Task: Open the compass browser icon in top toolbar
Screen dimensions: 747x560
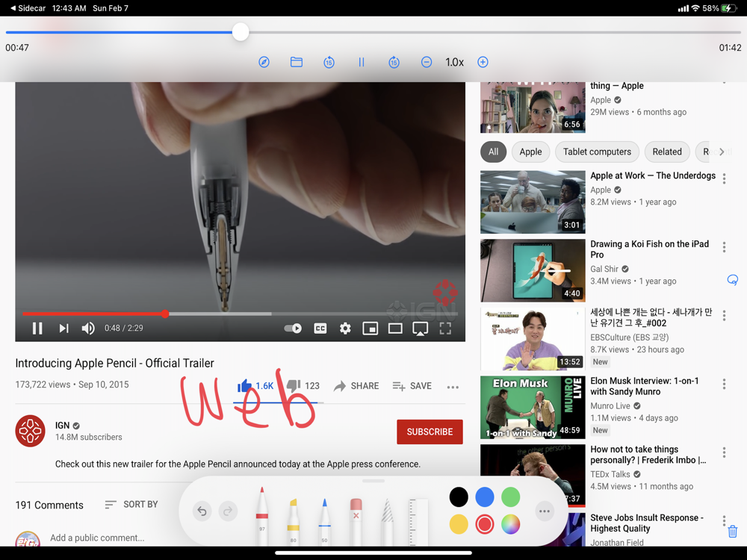Action: (264, 62)
